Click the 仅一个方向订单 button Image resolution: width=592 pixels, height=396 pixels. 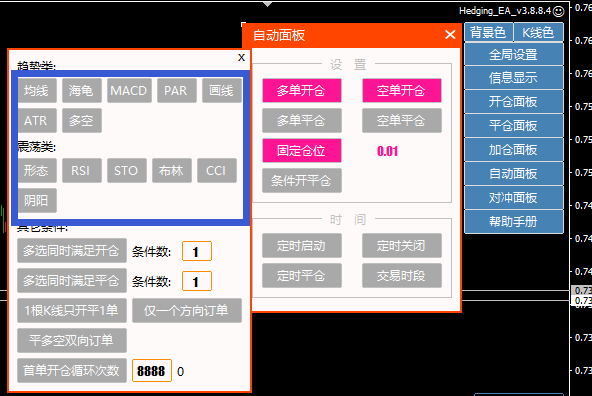click(187, 310)
